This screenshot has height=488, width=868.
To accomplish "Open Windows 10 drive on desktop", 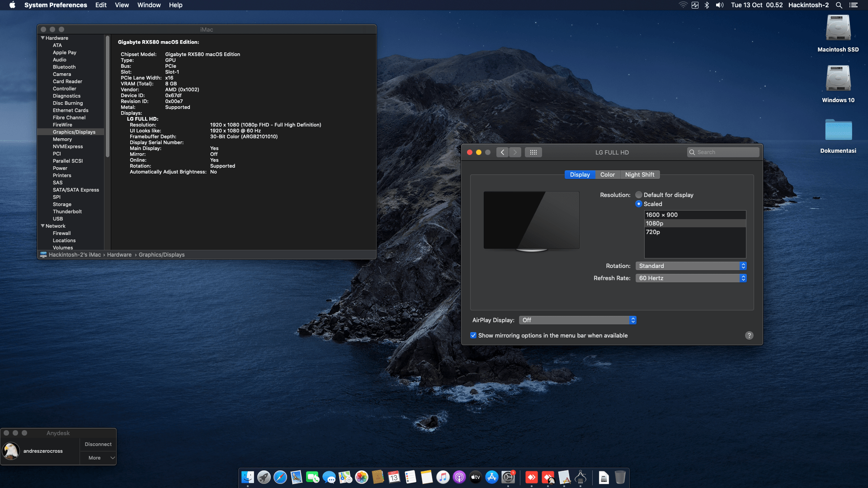I will 838,79.
